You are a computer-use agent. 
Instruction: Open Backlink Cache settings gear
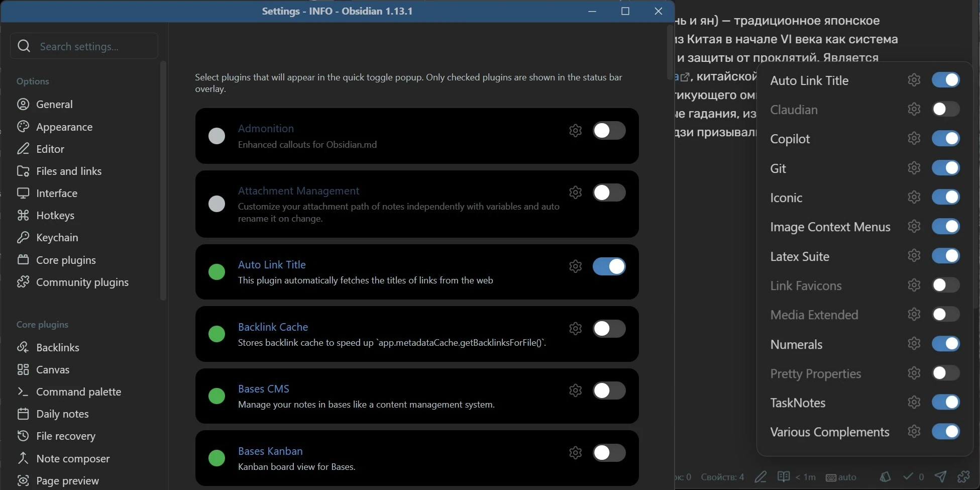coord(575,329)
